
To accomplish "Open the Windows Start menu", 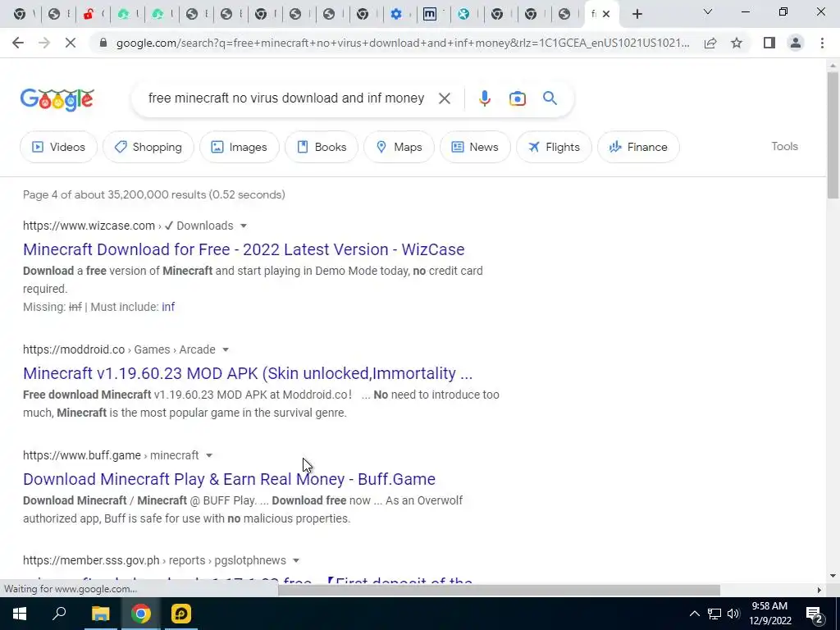I will click(x=20, y=614).
